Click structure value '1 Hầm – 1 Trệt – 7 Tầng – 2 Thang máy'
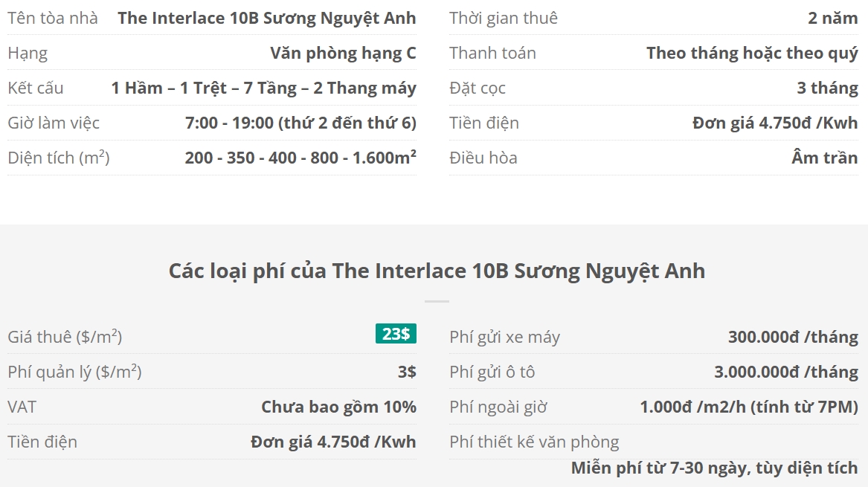868x487 pixels. [263, 88]
